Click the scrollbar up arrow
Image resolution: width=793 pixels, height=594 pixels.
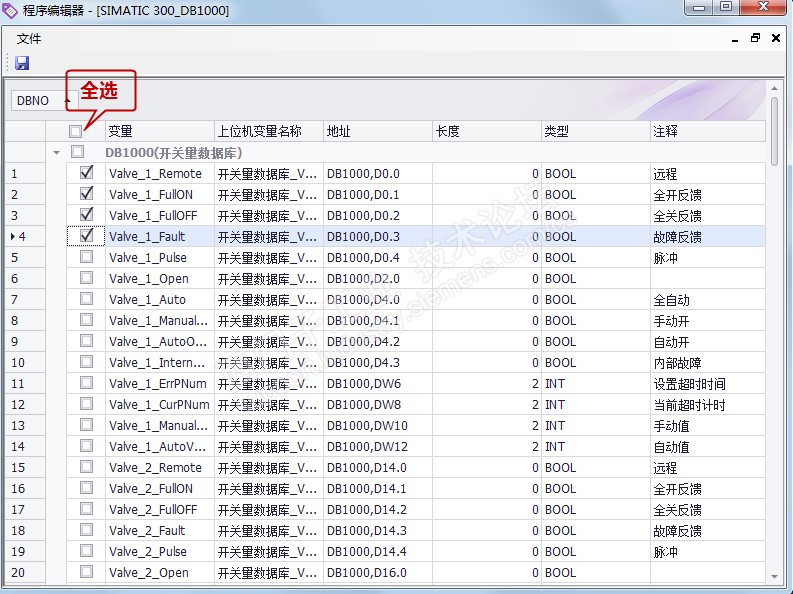point(774,88)
